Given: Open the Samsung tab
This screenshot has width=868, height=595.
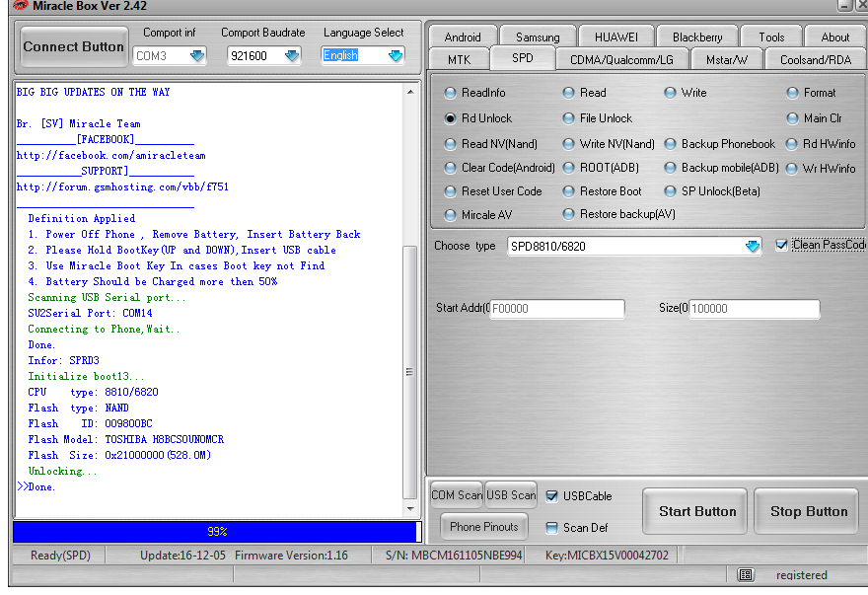Looking at the screenshot, I should (x=538, y=37).
